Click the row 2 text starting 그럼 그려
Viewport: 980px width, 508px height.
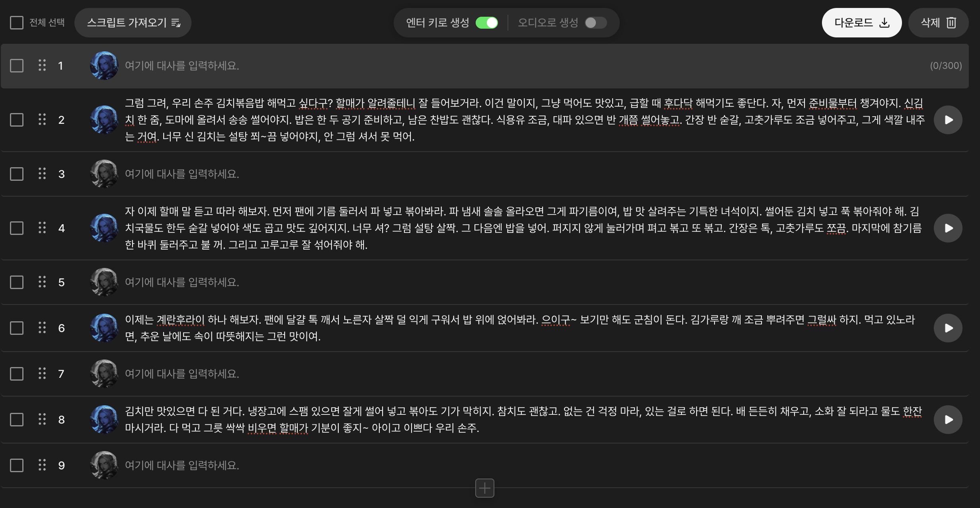pos(525,120)
